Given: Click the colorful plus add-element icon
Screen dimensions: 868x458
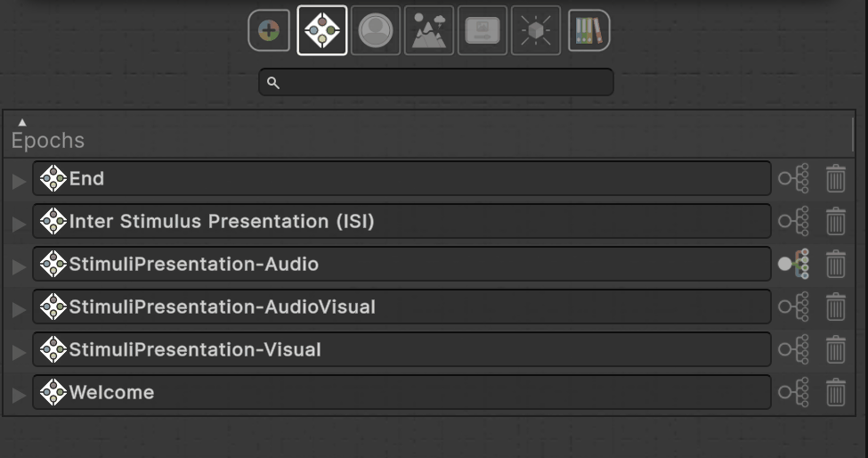Looking at the screenshot, I should (269, 30).
